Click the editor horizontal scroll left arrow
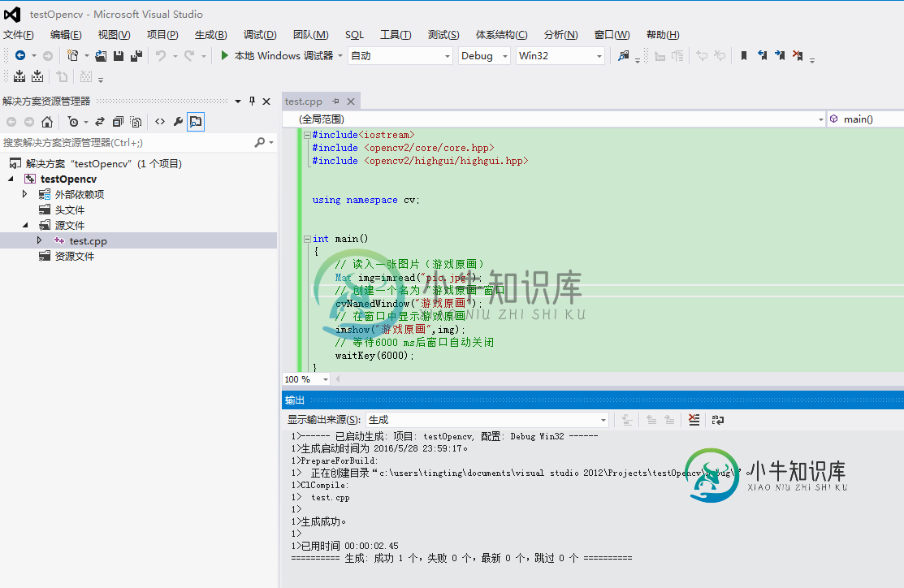Image resolution: width=904 pixels, height=588 pixels. click(338, 379)
